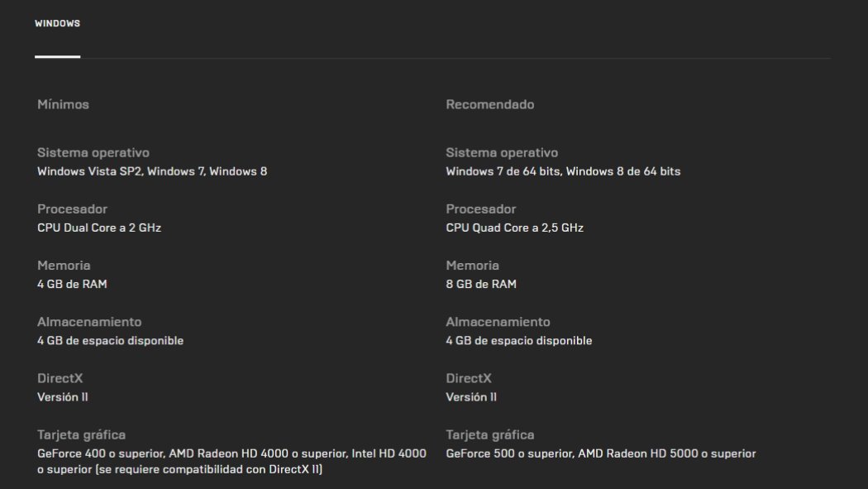
Task: Click the GeForce 500 o superior text
Action: [508, 453]
